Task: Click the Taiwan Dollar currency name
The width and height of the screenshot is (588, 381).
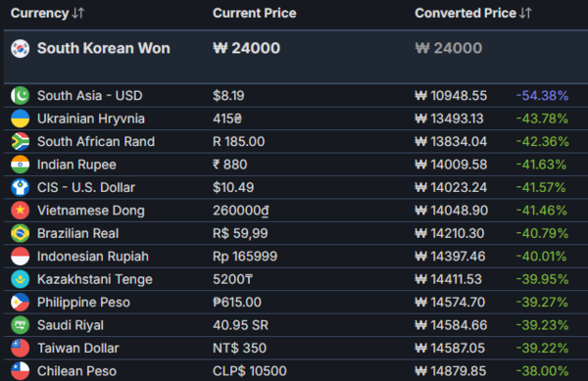Action: (78, 348)
